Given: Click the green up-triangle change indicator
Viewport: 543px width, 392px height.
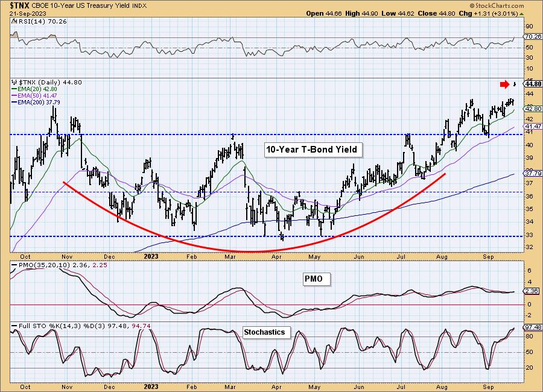Looking at the screenshot, I should coord(521,14).
